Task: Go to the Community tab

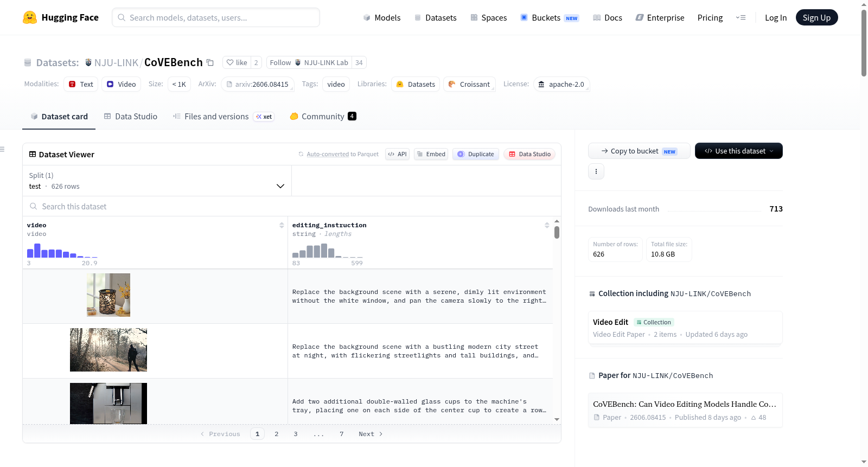Action: click(323, 117)
